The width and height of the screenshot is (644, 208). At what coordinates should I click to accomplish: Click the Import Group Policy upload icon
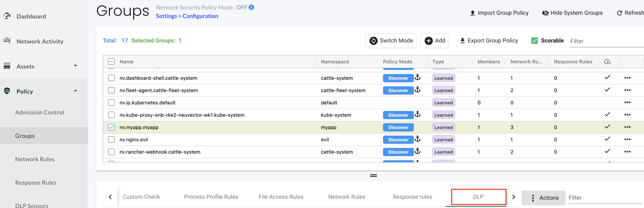tap(472, 13)
